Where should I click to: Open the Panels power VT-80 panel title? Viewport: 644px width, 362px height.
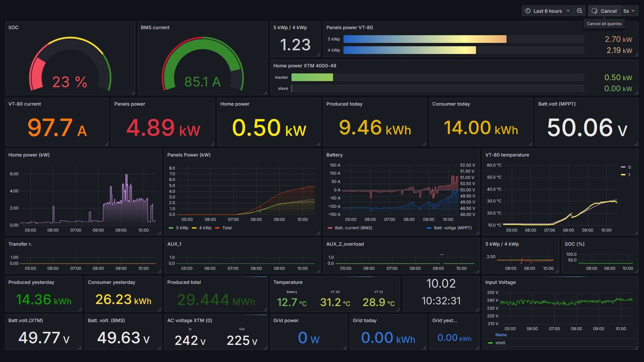349,27
